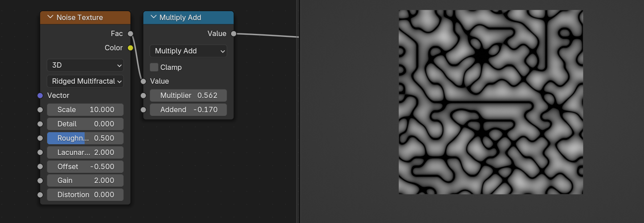Screen dimensions: 644x223
Task: Click the Offset field showing -0.500
Action: tap(85, 166)
